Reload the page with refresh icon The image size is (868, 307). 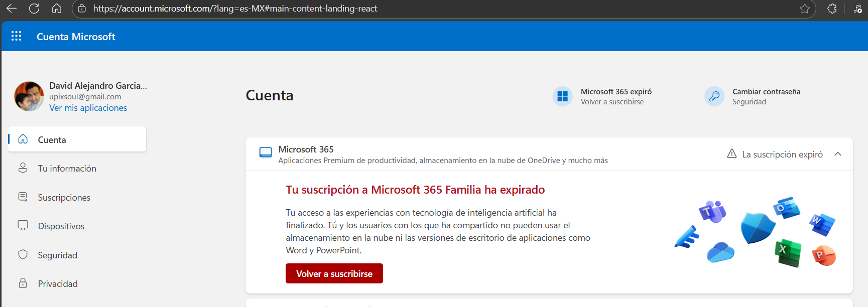coord(34,9)
